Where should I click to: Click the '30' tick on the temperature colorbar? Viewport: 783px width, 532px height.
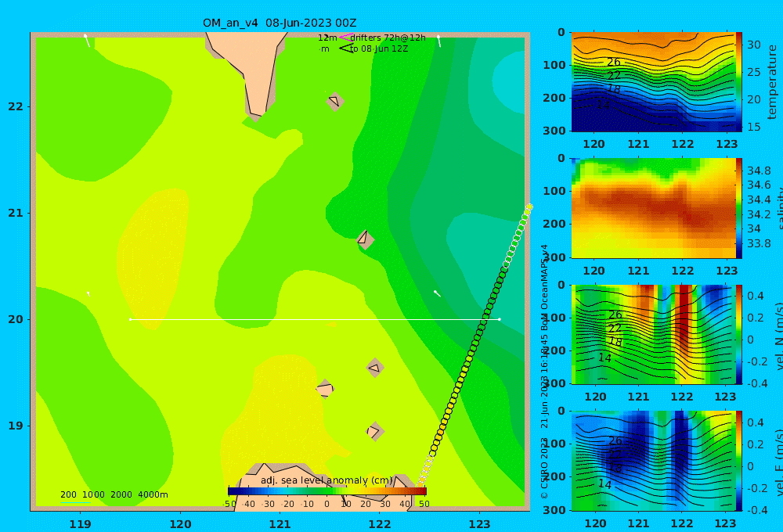tap(753, 45)
